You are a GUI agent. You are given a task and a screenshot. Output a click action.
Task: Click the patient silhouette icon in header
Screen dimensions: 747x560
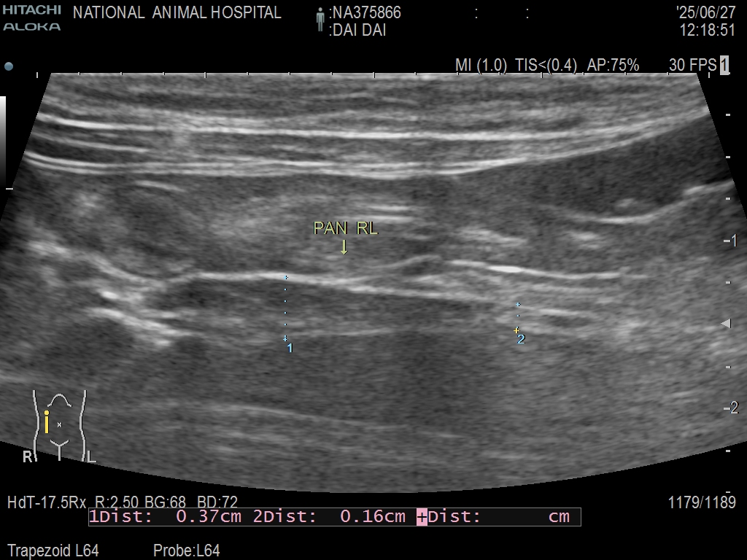click(x=320, y=20)
